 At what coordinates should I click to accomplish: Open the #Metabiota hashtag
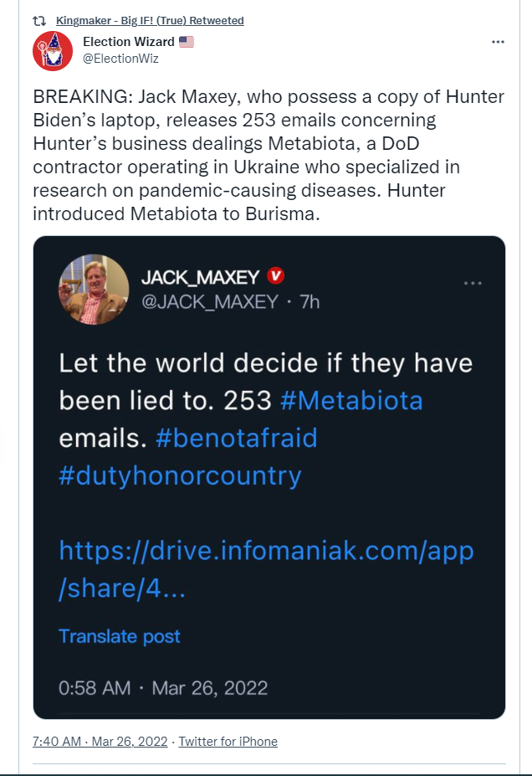tap(351, 400)
